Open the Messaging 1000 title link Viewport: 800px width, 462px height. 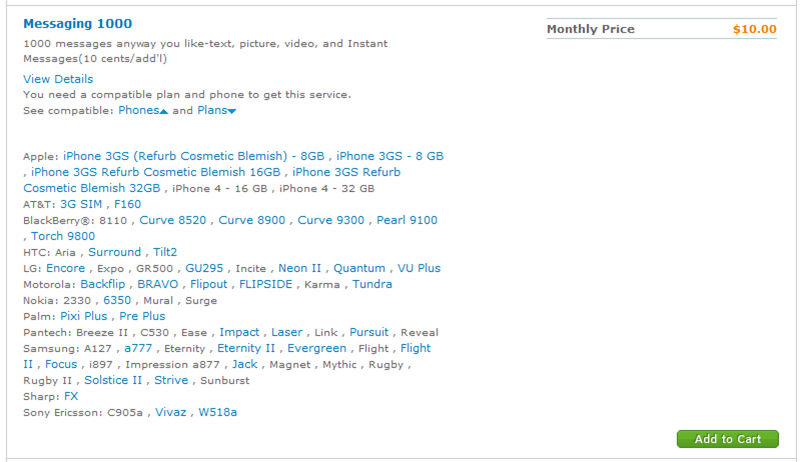pos(77,23)
